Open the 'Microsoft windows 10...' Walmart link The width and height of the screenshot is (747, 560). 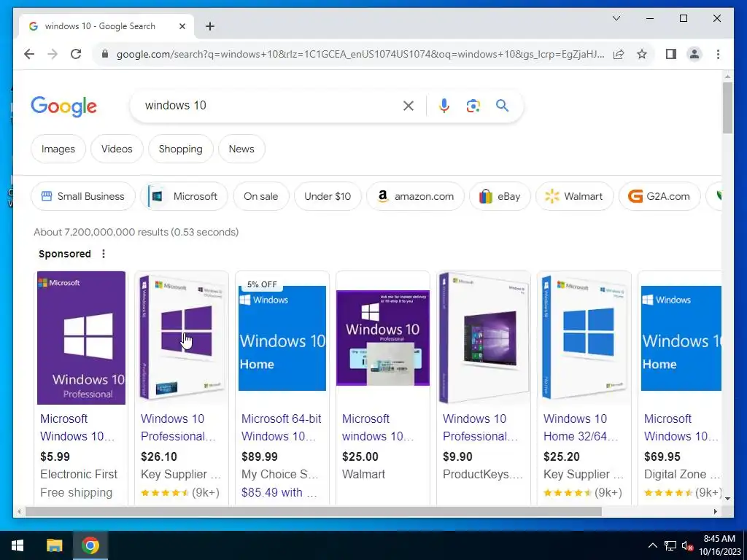point(378,427)
